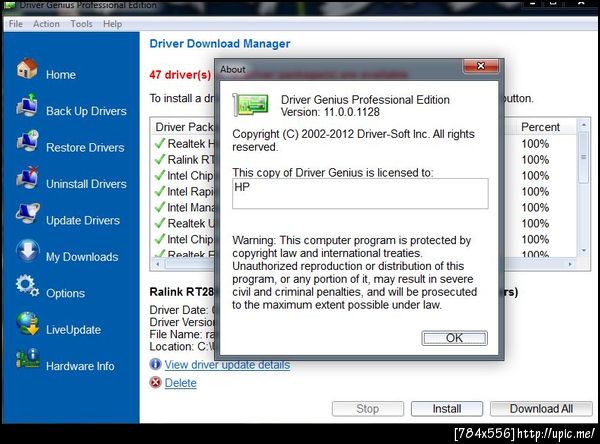Open Update Drivers section
The width and height of the screenshot is (600, 444).
[83, 220]
